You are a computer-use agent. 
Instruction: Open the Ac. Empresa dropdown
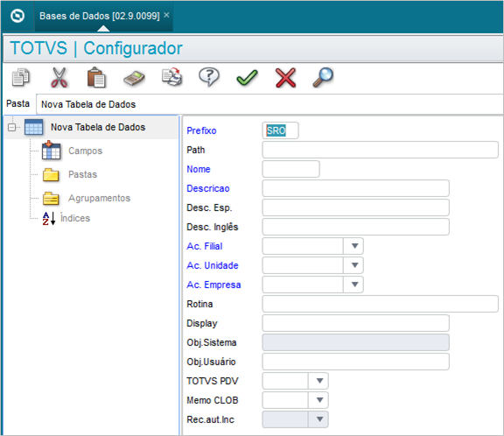pyautogui.click(x=354, y=285)
